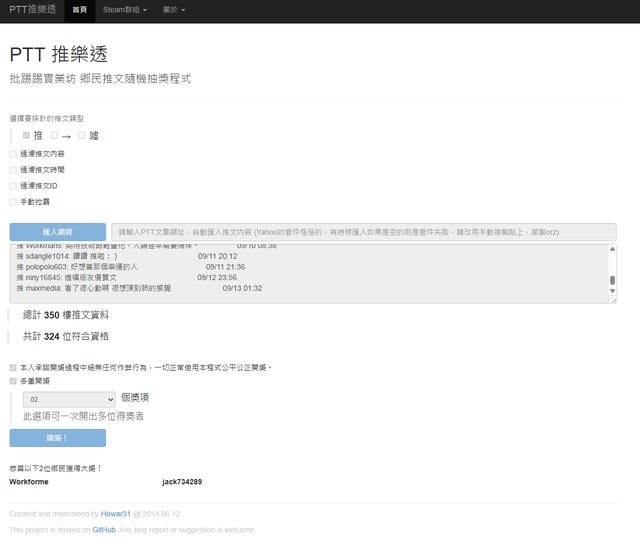
Task: Open the Howar31 author link
Action: click(118, 514)
